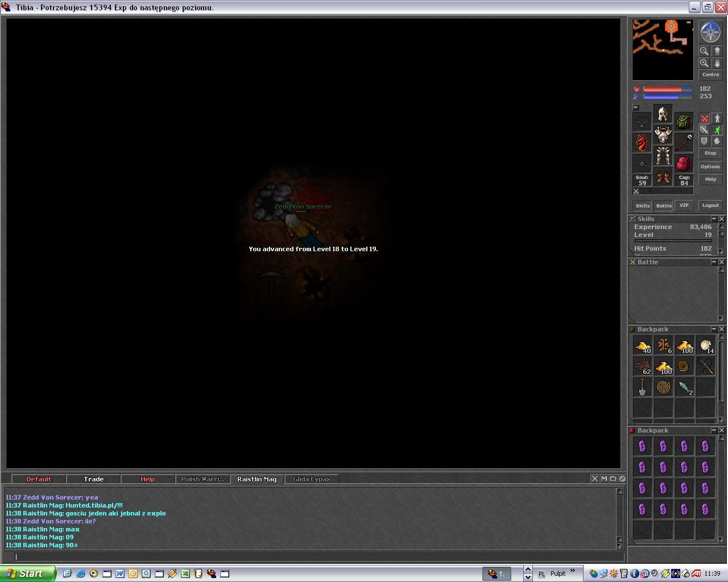Open the Raistlin Mag chat tab

point(257,479)
